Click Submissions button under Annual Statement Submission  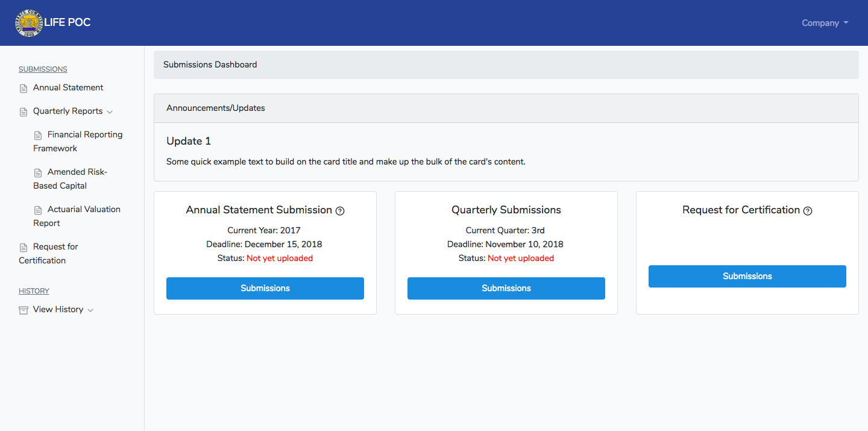pos(265,289)
